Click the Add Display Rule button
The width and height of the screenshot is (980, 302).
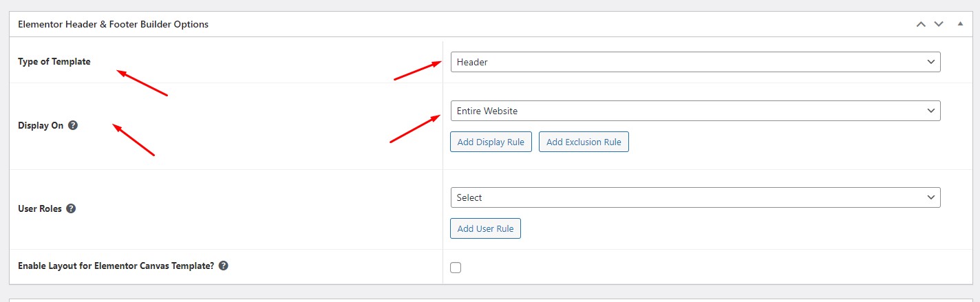click(491, 142)
